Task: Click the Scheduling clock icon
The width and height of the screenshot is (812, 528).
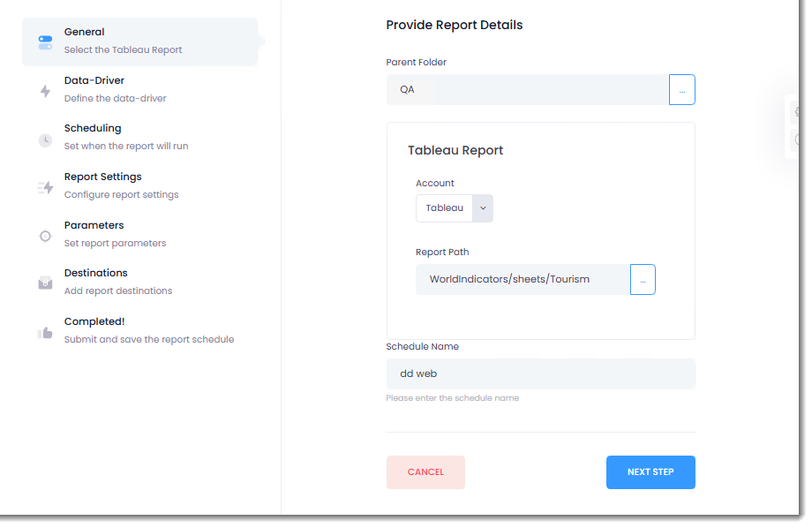Action: click(46, 140)
